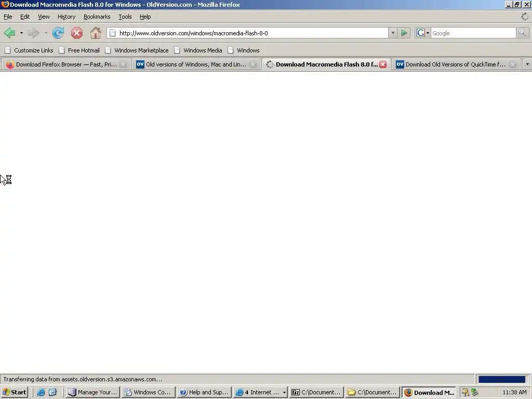Stop loading with the red Stop icon

(77, 33)
